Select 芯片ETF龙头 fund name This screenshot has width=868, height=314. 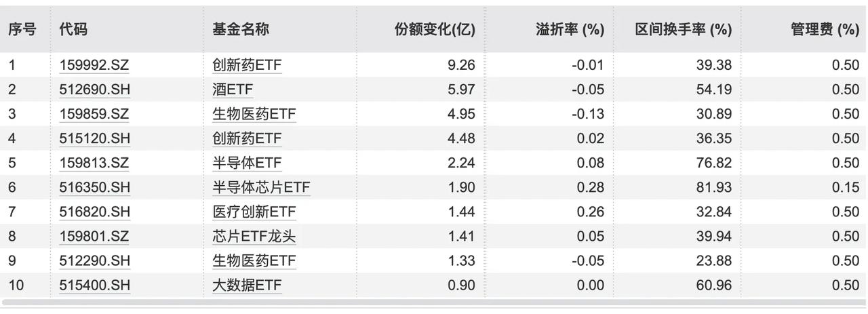click(254, 236)
